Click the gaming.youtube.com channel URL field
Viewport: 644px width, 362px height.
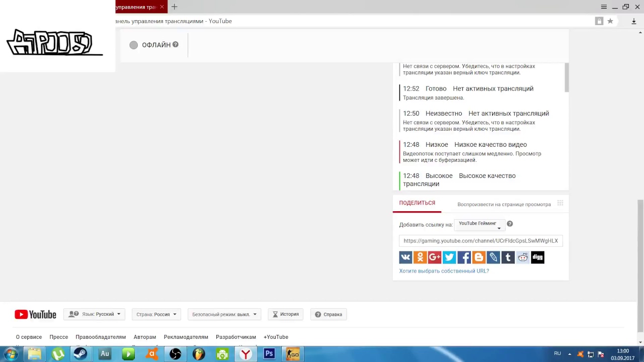click(x=480, y=241)
